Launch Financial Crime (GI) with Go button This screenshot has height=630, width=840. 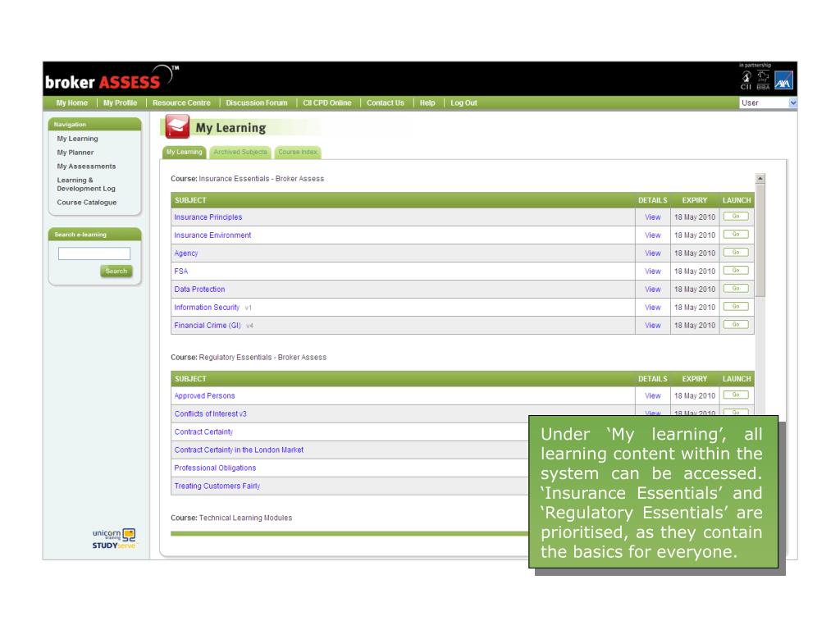point(736,325)
